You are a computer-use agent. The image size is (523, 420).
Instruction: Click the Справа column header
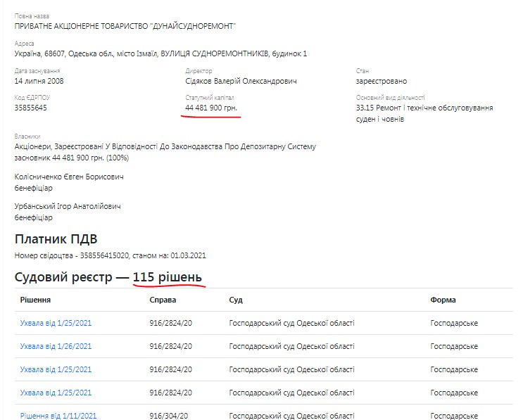[x=163, y=300]
